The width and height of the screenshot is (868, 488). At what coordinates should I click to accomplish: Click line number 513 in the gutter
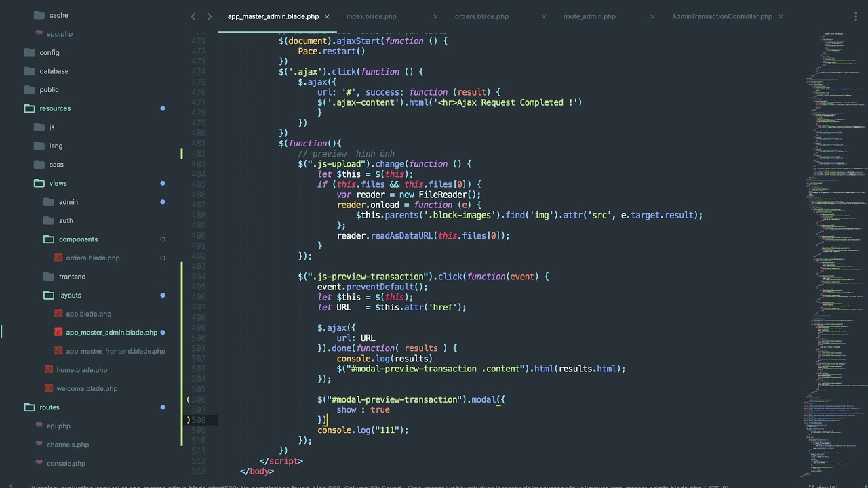click(x=198, y=471)
